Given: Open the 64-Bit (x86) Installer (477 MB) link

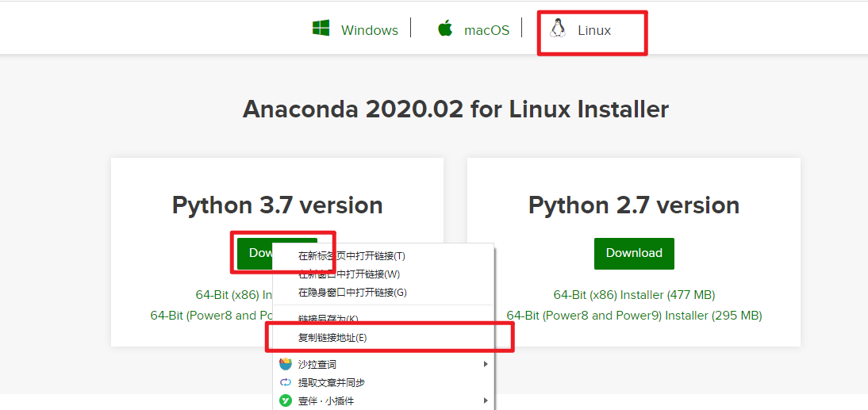Looking at the screenshot, I should [x=634, y=295].
